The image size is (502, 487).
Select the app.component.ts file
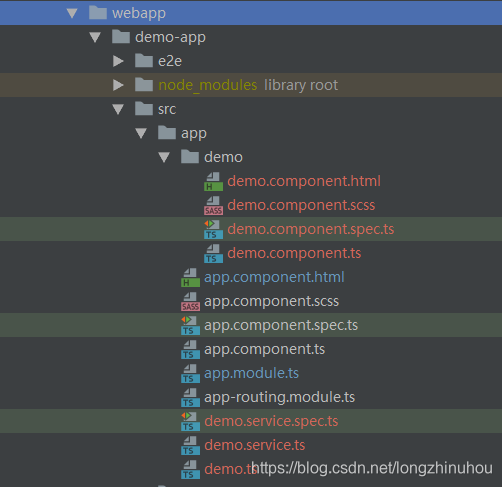[264, 349]
